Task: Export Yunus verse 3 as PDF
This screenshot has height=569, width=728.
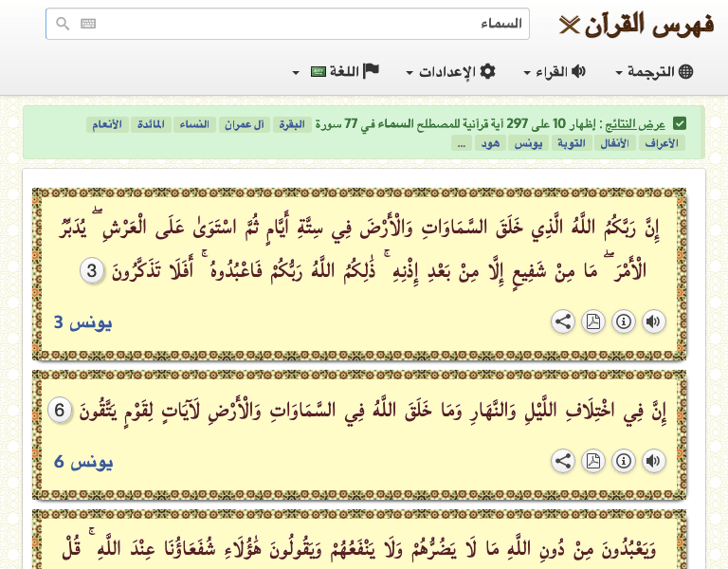Action: point(593,321)
